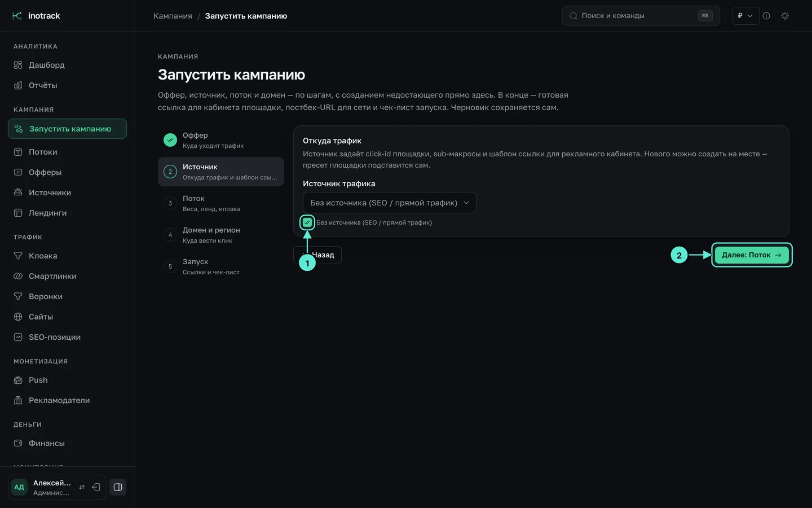The width and height of the screenshot is (812, 508).
Task: Click the Смартлинки link icon in sidebar
Action: click(x=18, y=276)
